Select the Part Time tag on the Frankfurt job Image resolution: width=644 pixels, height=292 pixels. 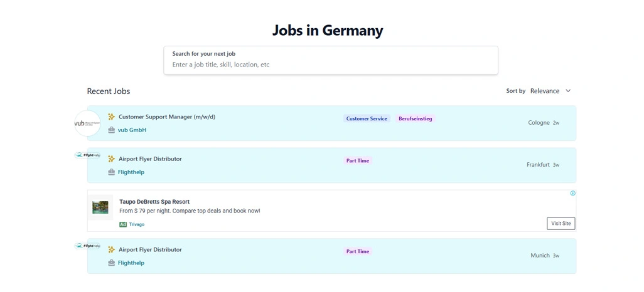pos(357,161)
